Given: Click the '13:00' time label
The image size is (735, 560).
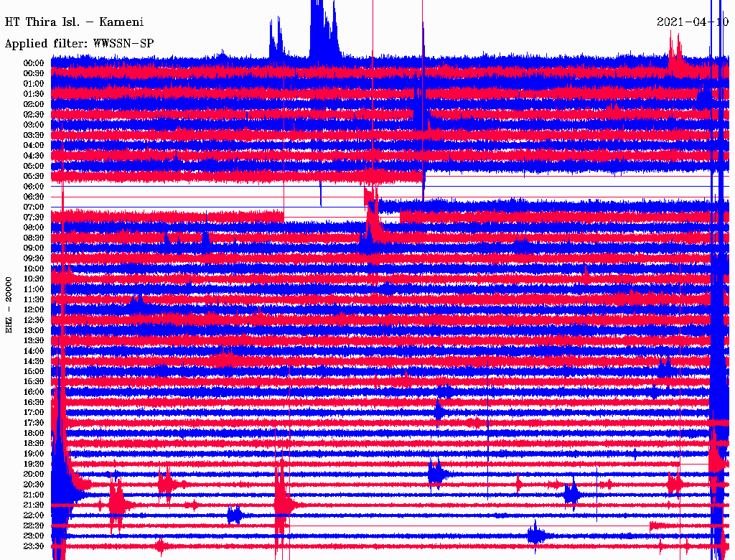Looking at the screenshot, I should [x=34, y=331].
